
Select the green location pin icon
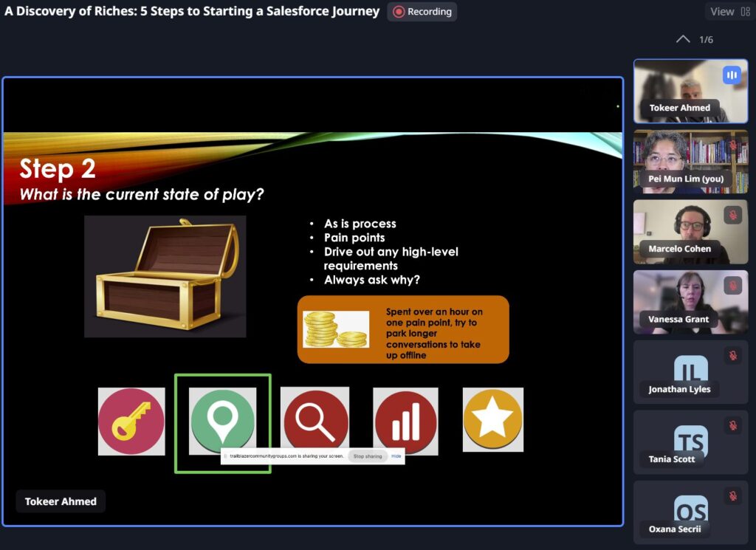pyautogui.click(x=222, y=418)
